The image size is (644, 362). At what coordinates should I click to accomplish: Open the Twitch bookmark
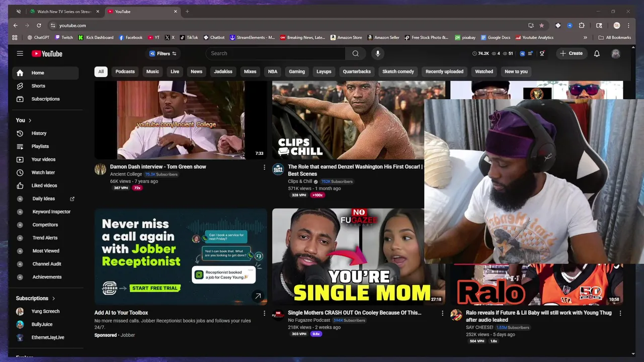[64, 37]
